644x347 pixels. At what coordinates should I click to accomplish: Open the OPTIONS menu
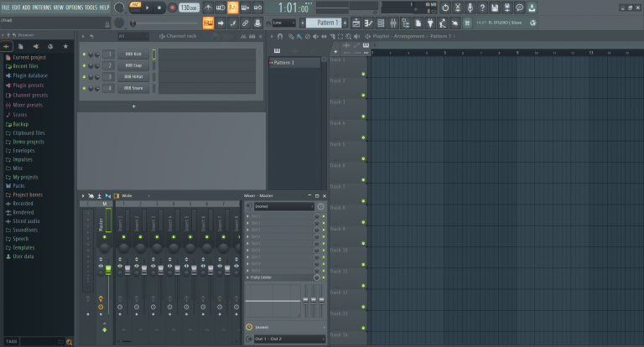pos(75,8)
